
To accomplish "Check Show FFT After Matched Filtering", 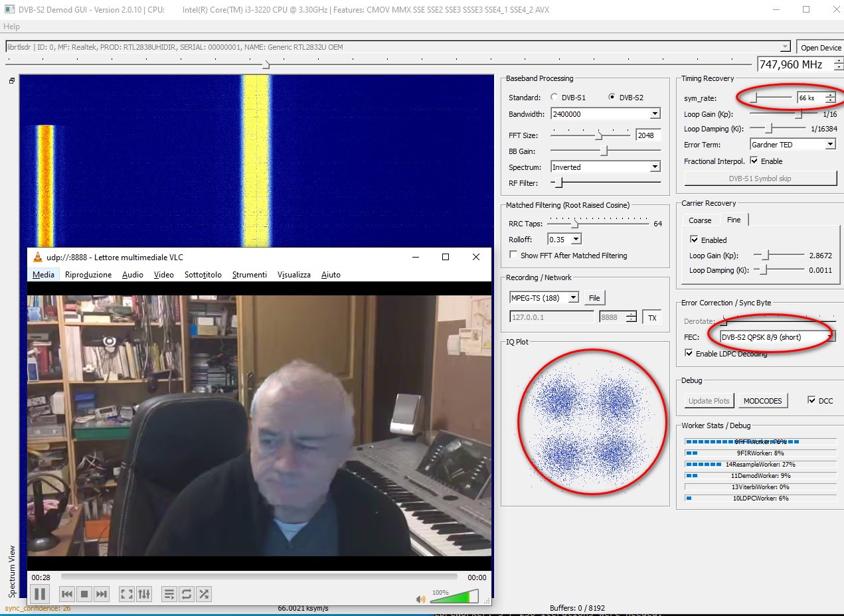I will click(x=513, y=255).
